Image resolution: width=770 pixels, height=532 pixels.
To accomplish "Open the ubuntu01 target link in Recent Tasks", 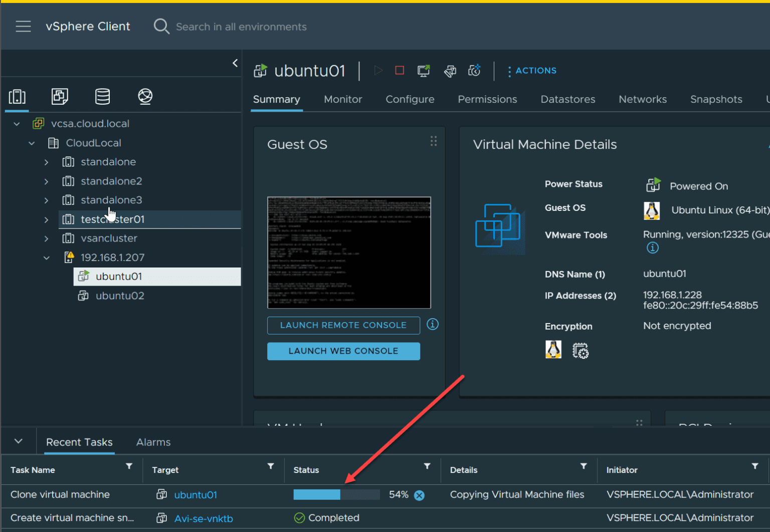I will (196, 494).
